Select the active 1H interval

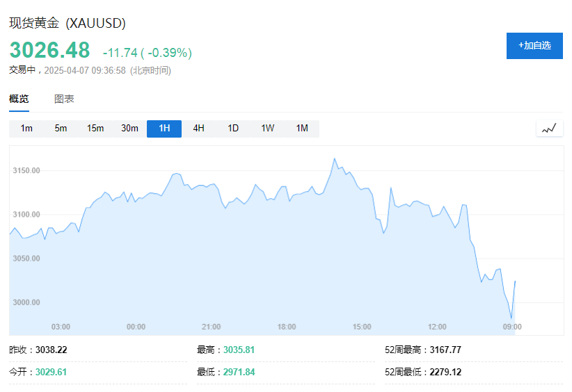(x=164, y=129)
